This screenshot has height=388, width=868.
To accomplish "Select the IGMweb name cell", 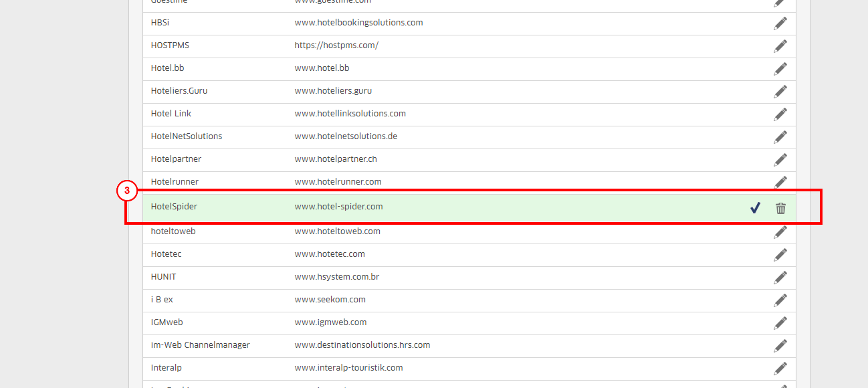I will coord(167,322).
